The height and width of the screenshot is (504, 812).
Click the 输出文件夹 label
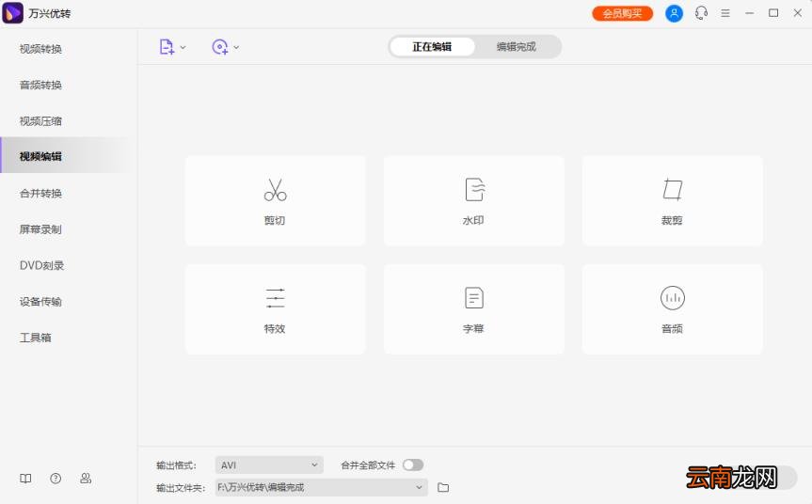pos(181,487)
